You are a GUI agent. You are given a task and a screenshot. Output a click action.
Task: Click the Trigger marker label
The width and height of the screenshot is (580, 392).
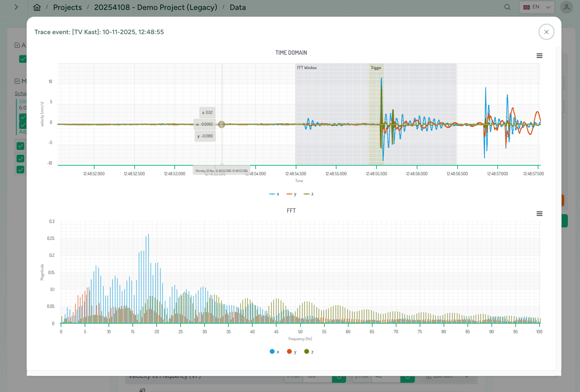click(x=376, y=68)
